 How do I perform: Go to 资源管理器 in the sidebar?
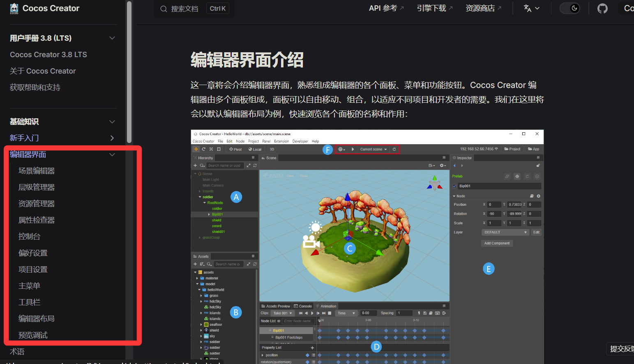tap(37, 204)
